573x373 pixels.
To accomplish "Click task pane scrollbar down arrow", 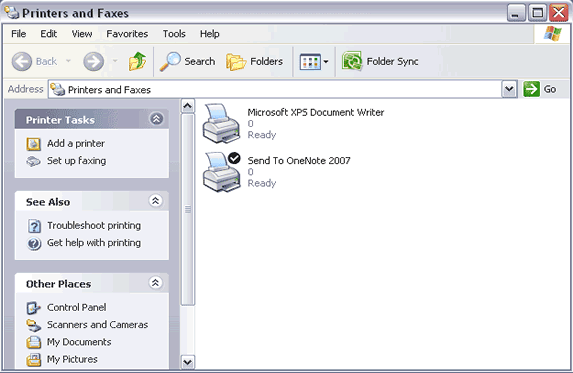I will click(x=187, y=362).
